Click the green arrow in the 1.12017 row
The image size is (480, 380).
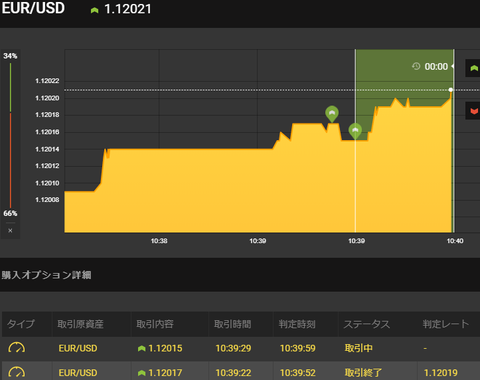tap(142, 373)
